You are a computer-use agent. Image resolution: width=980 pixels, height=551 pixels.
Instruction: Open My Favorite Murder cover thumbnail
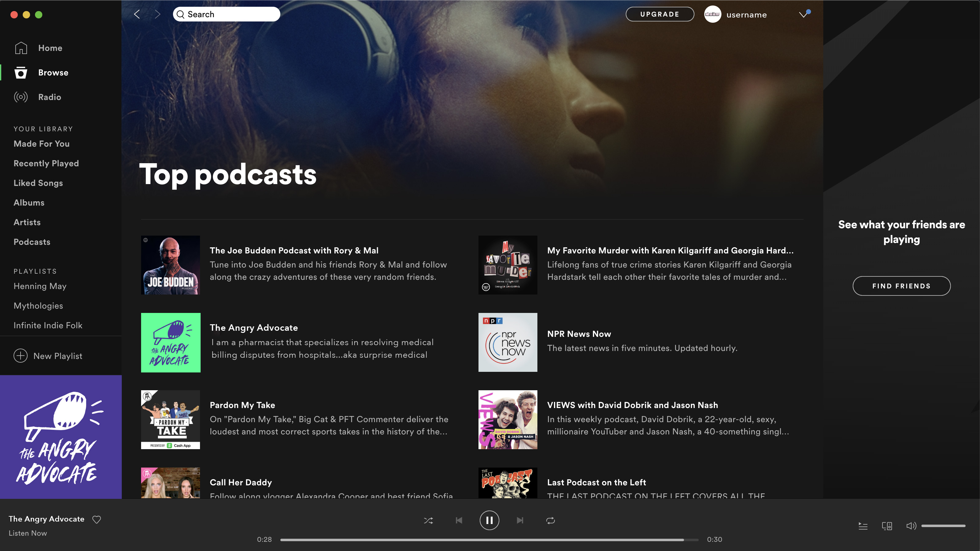508,265
